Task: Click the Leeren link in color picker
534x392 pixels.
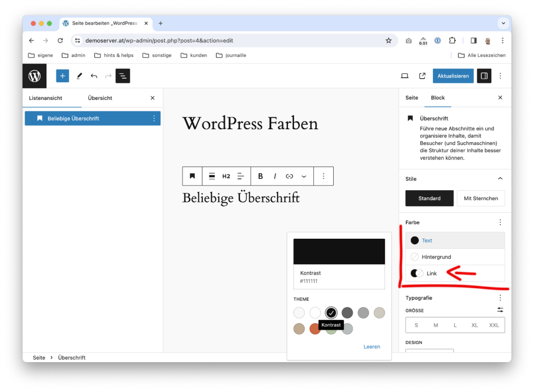Action: 372,347
